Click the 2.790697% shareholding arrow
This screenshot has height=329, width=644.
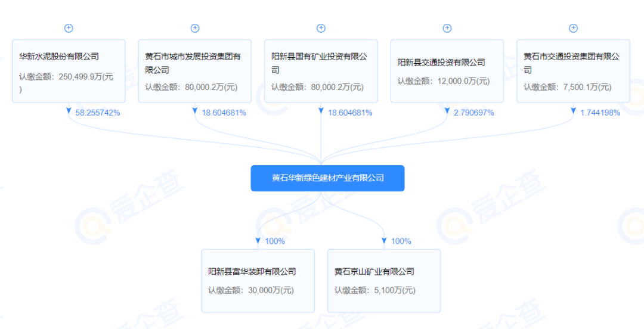[x=447, y=112]
